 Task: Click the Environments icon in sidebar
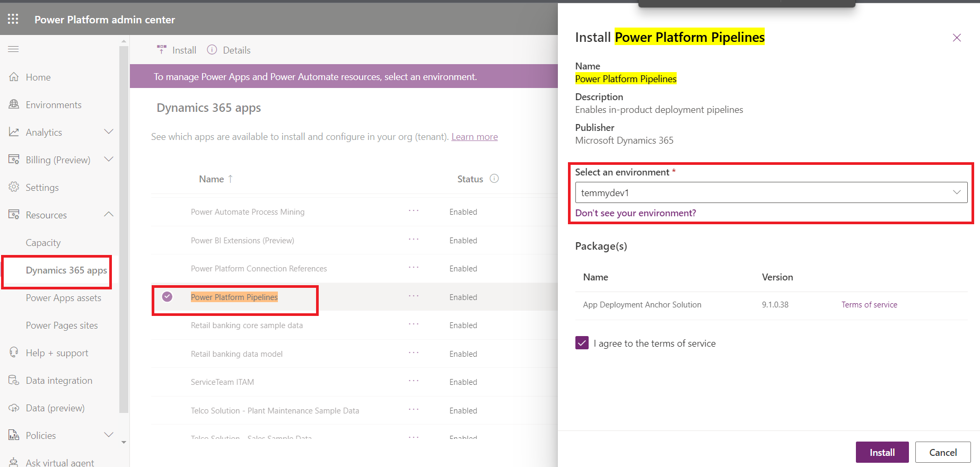(14, 104)
